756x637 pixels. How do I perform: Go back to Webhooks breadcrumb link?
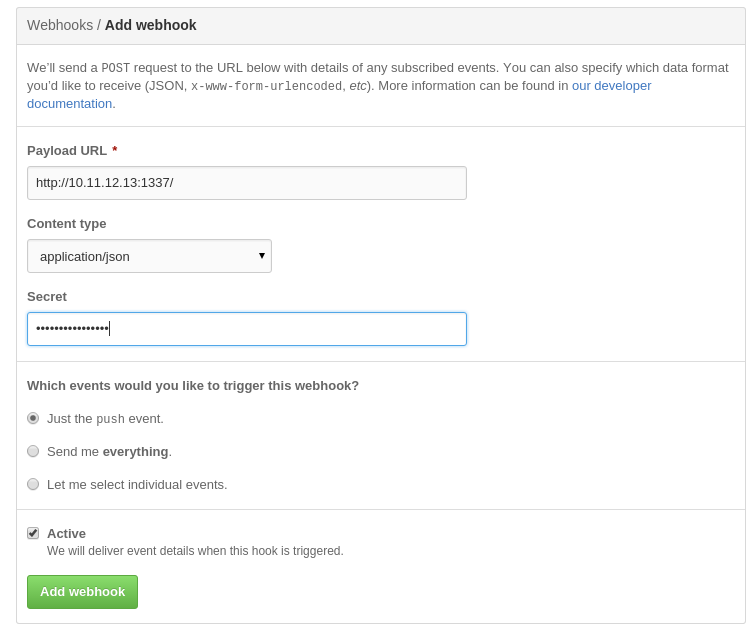click(60, 25)
